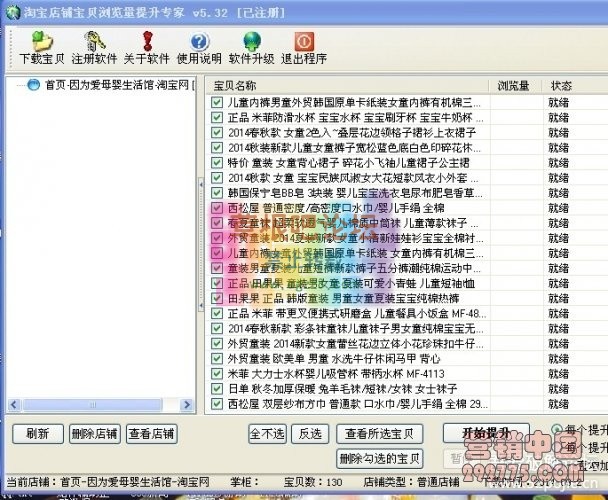Viewport: 608px width, 500px height.
Task: Select row 2014春秋新款 彩条袜童袜
Action: 407,329
